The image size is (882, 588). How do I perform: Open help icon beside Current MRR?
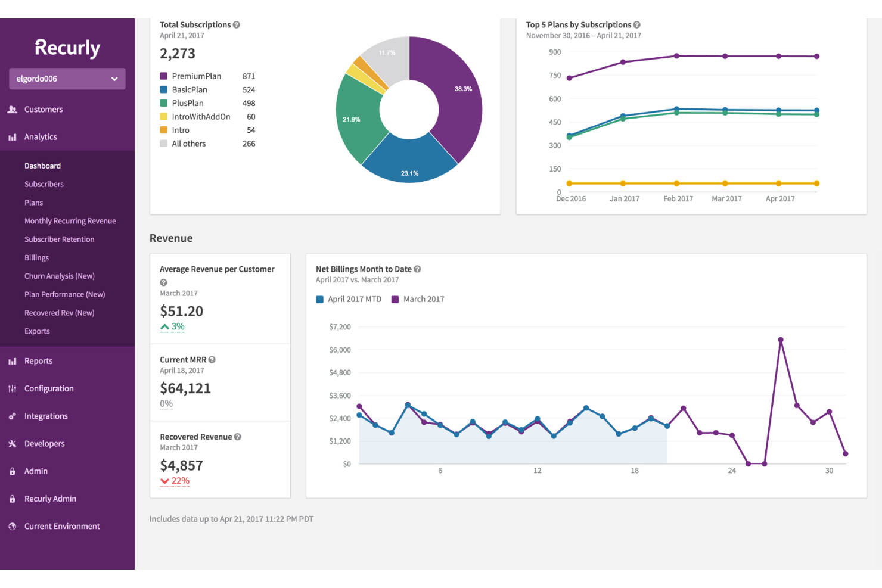[x=212, y=360]
